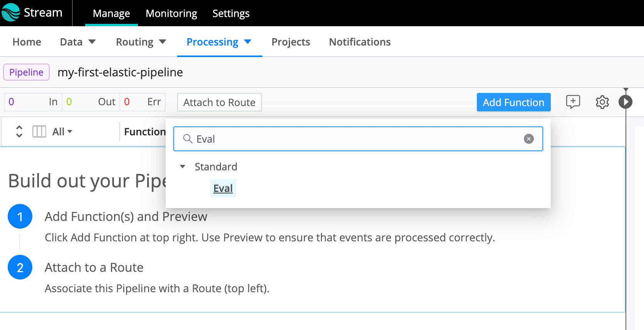Select the Eval function result

pos(223,188)
